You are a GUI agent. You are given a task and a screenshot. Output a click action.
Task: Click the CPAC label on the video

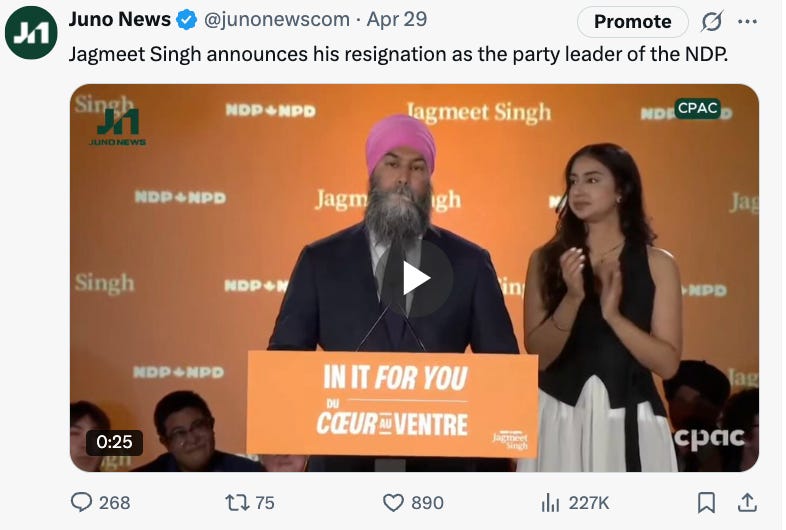[697, 108]
